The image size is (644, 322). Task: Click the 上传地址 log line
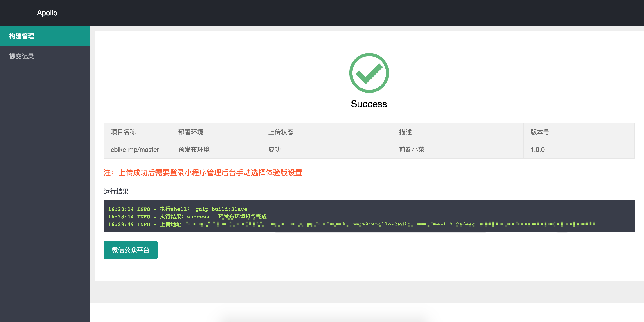[x=171, y=224]
